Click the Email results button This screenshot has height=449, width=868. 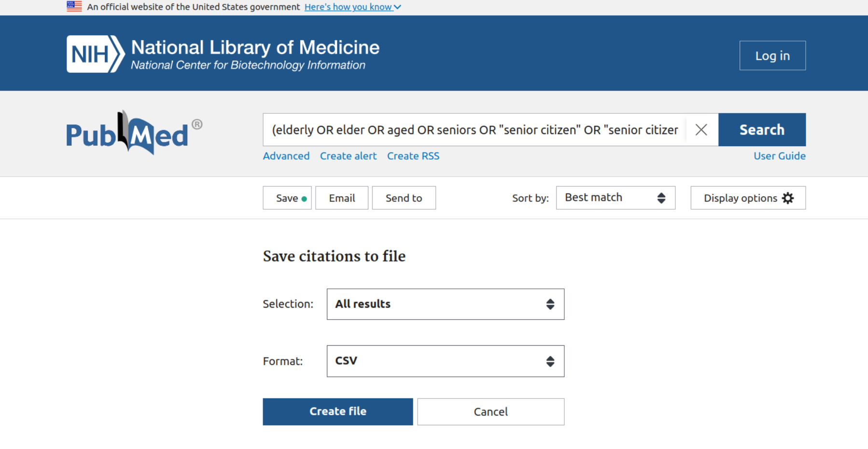(342, 198)
